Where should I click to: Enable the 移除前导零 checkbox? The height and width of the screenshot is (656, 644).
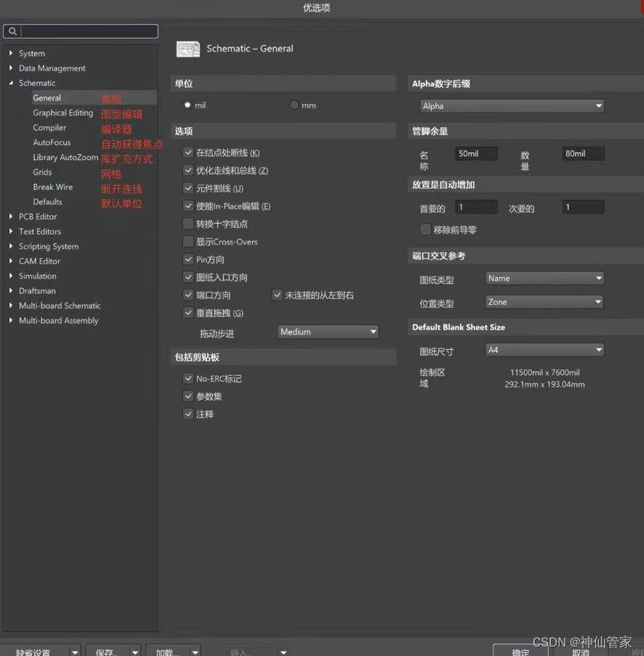pos(426,230)
